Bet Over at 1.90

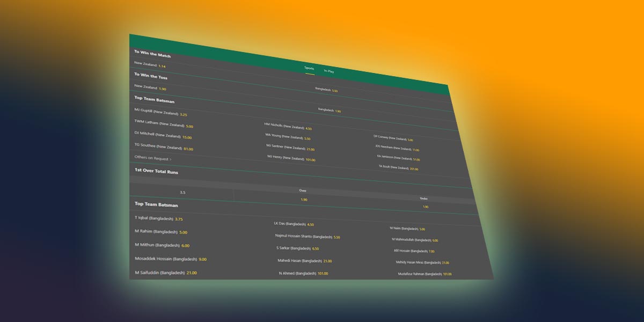point(304,200)
